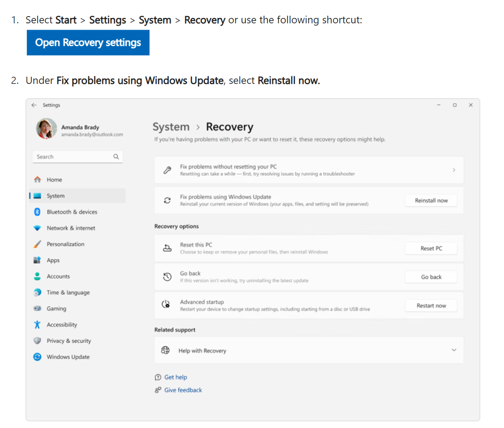Open the Accounts person icon
Screen dimensions: 504x428
pos(37,276)
